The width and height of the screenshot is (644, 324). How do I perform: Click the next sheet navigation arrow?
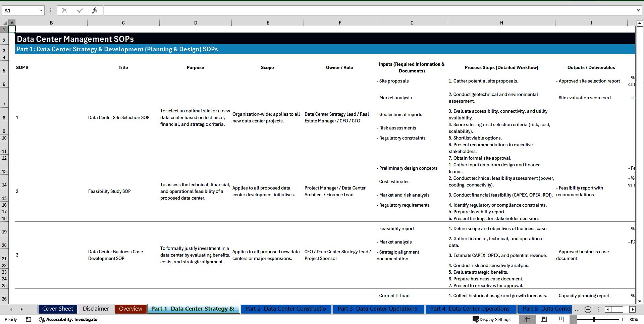coord(21,309)
